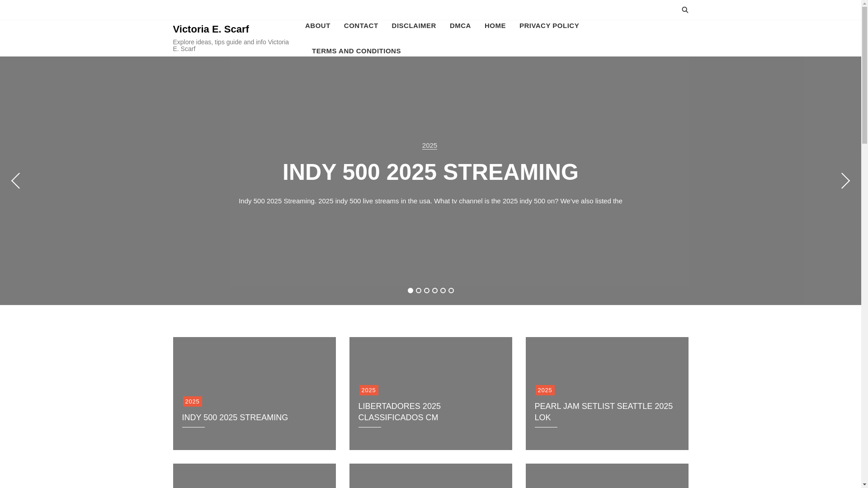Open the About menu item
Screen dimensions: 868x488
[x=318, y=26]
